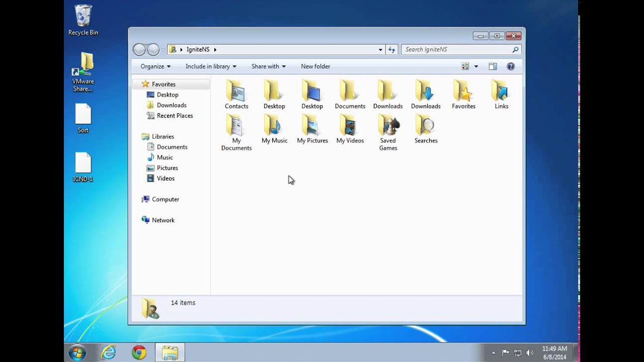Click the 14 items status text

pos(183,303)
